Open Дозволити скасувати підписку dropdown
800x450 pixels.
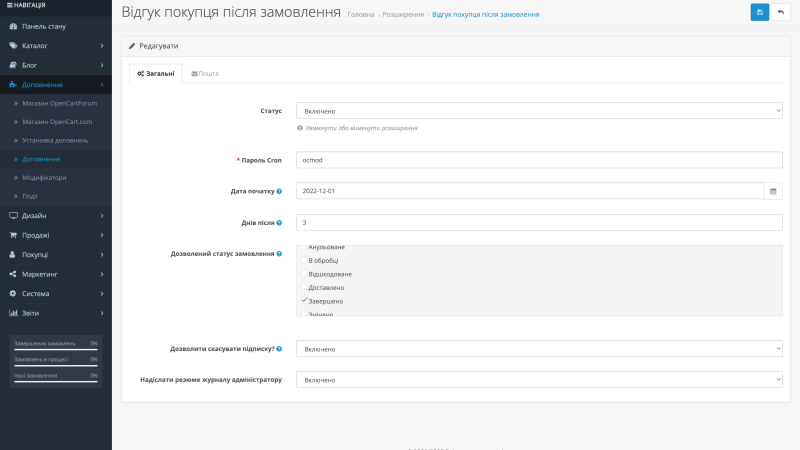click(539, 349)
